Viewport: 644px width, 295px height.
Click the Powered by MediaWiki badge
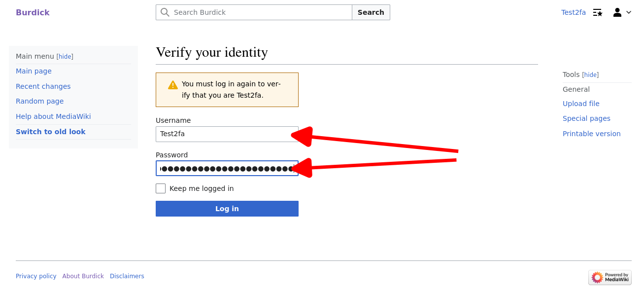click(610, 277)
